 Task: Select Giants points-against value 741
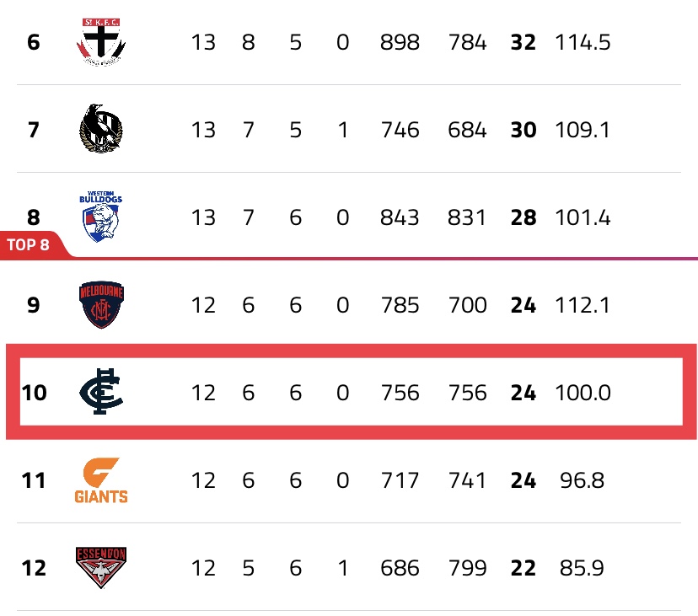point(467,480)
